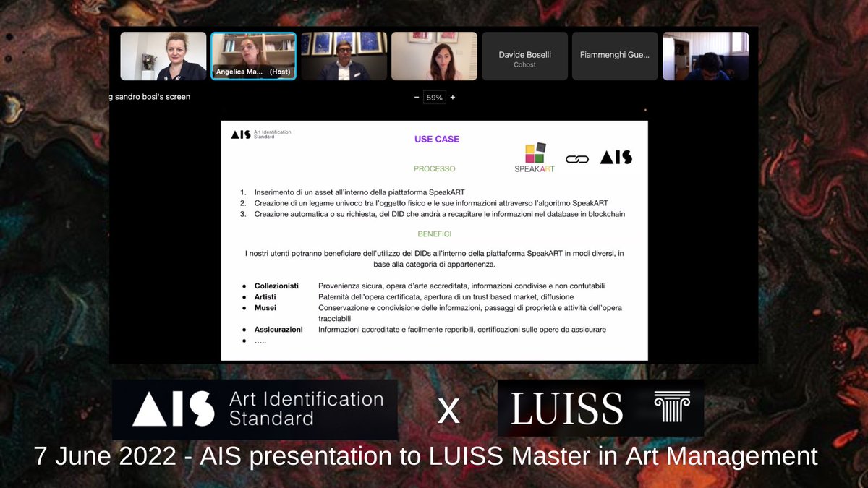Viewport: 868px width, 488px height.
Task: Click the 'Musei' bullet label
Action: point(265,308)
